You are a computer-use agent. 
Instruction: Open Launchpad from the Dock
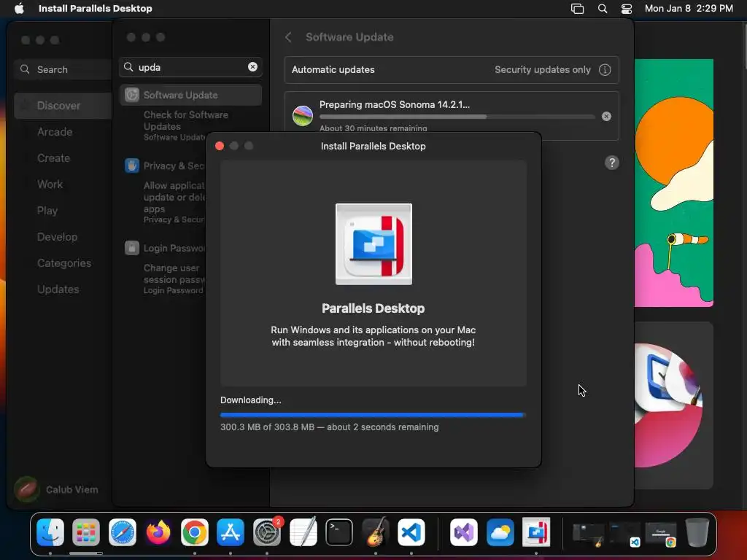point(86,532)
